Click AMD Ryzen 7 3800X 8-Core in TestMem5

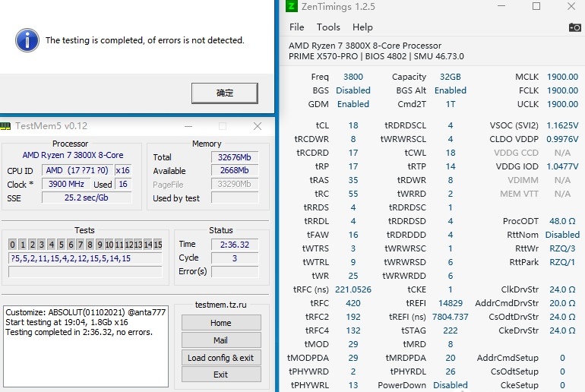pyautogui.click(x=73, y=155)
